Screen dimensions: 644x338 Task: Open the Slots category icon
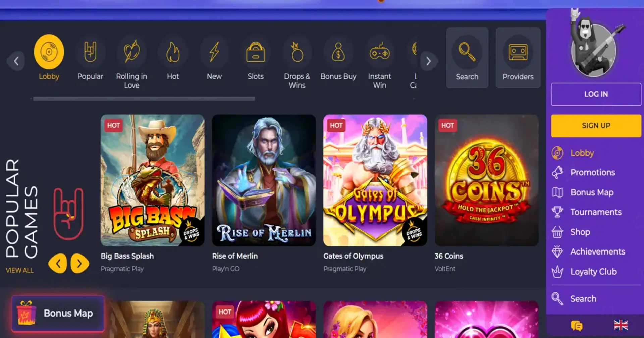[256, 52]
